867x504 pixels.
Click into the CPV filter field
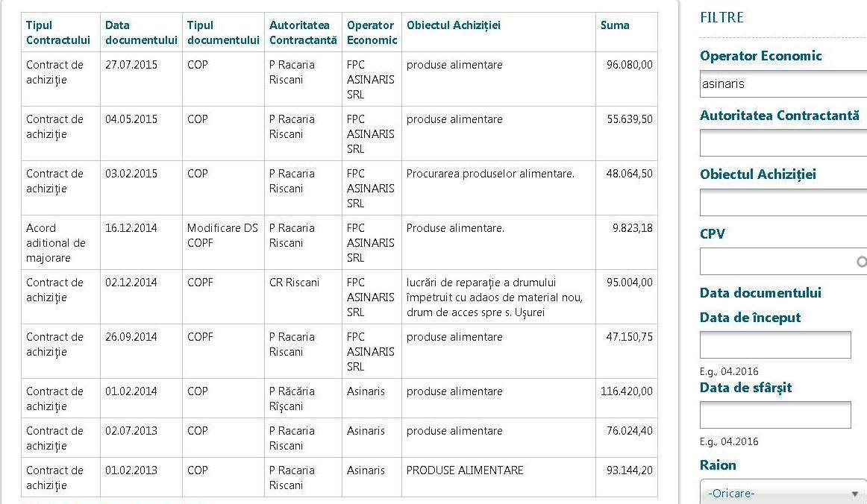776,262
